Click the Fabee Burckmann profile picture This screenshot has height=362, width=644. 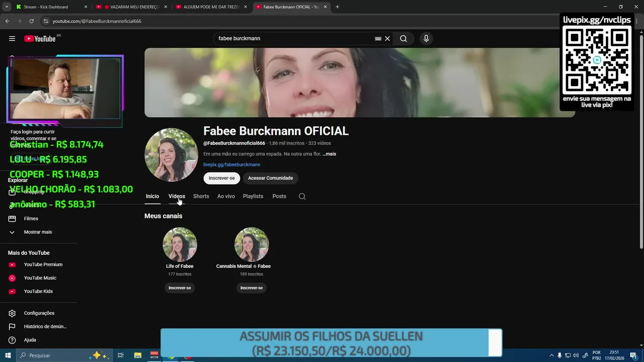pos(171,155)
